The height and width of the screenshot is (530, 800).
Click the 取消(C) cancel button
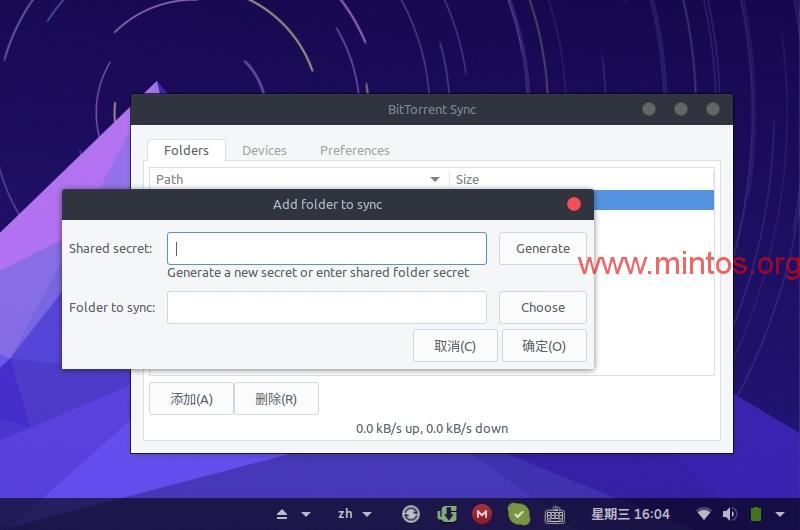coord(455,346)
